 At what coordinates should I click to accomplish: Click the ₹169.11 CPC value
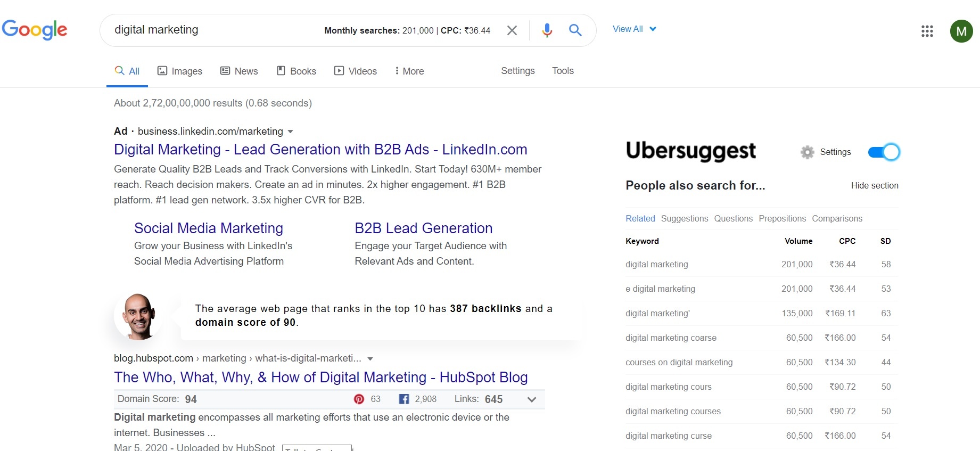[841, 313]
